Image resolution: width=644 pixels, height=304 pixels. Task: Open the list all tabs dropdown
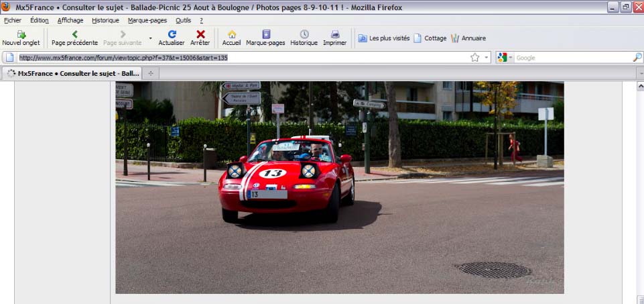coord(641,74)
